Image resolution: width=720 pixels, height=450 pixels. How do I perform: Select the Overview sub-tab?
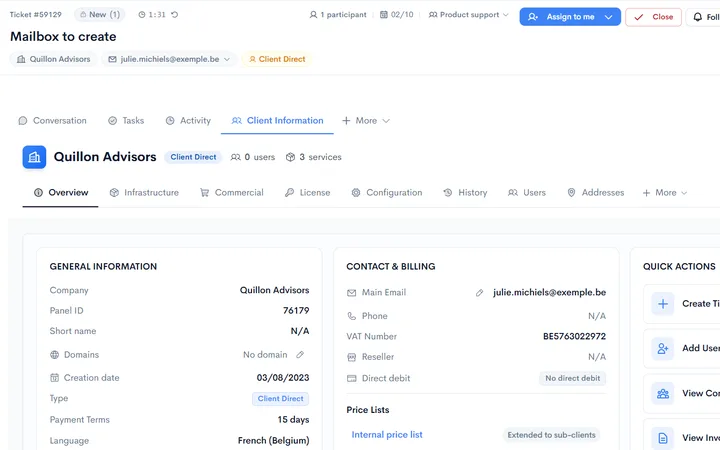(x=61, y=193)
